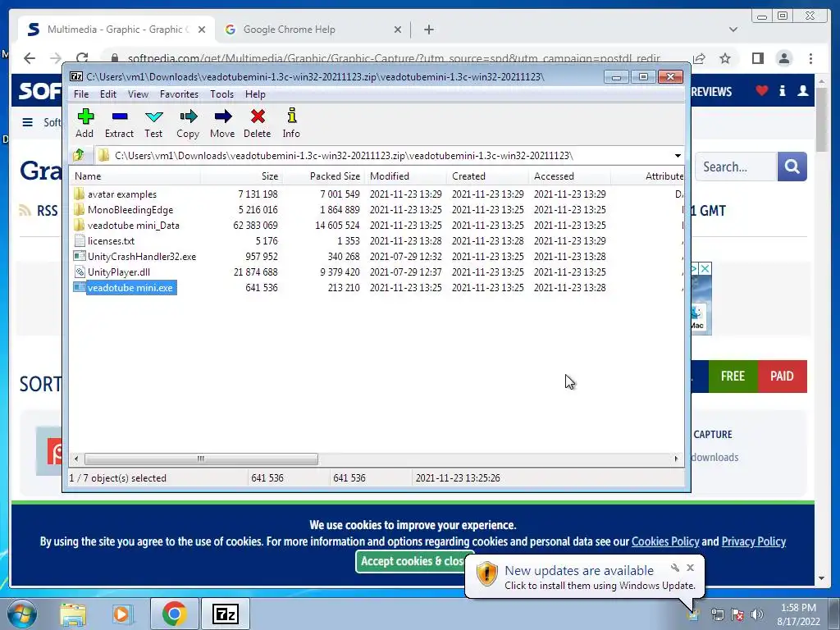This screenshot has height=630, width=840.
Task: Share this page icon in Chrome address bar
Action: point(699,58)
